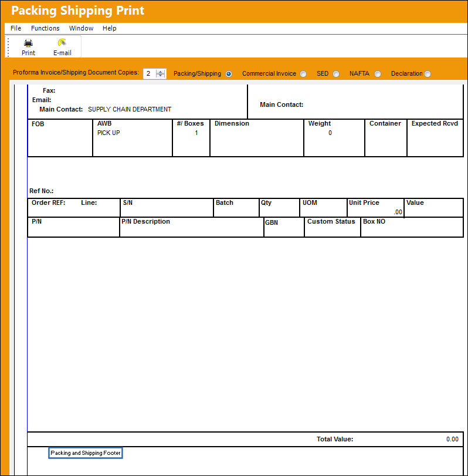
Task: Click the document copies number field
Action: pyautogui.click(x=150, y=73)
